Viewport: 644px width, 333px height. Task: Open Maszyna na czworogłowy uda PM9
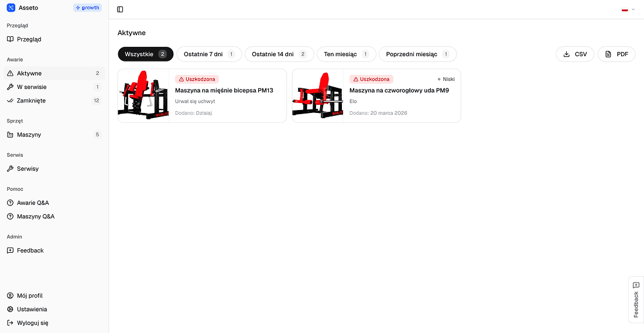point(399,91)
